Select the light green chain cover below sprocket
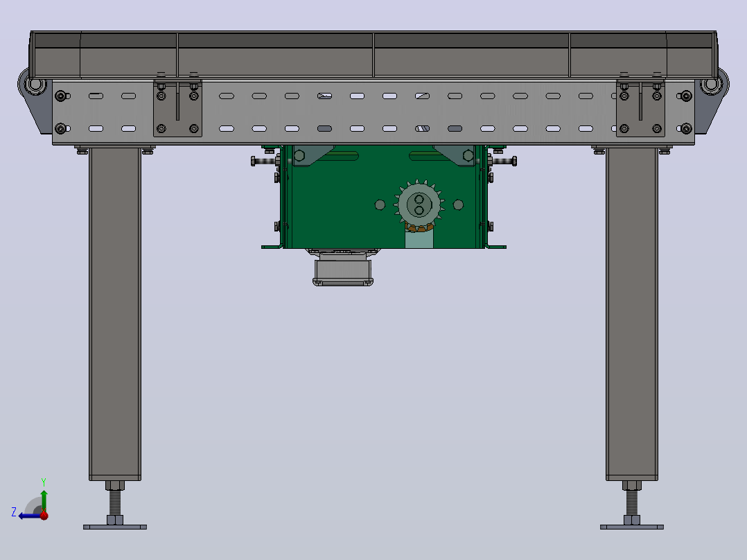The width and height of the screenshot is (747, 560). tap(419, 239)
